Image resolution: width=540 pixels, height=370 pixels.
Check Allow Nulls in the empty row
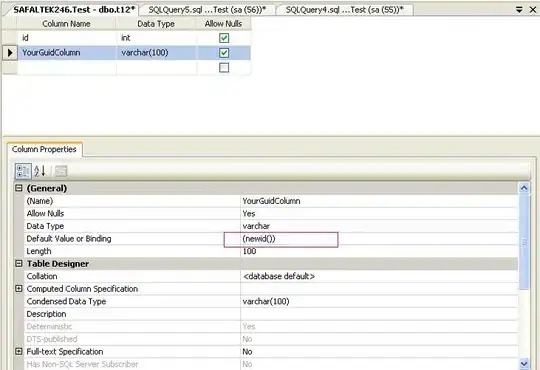224,68
